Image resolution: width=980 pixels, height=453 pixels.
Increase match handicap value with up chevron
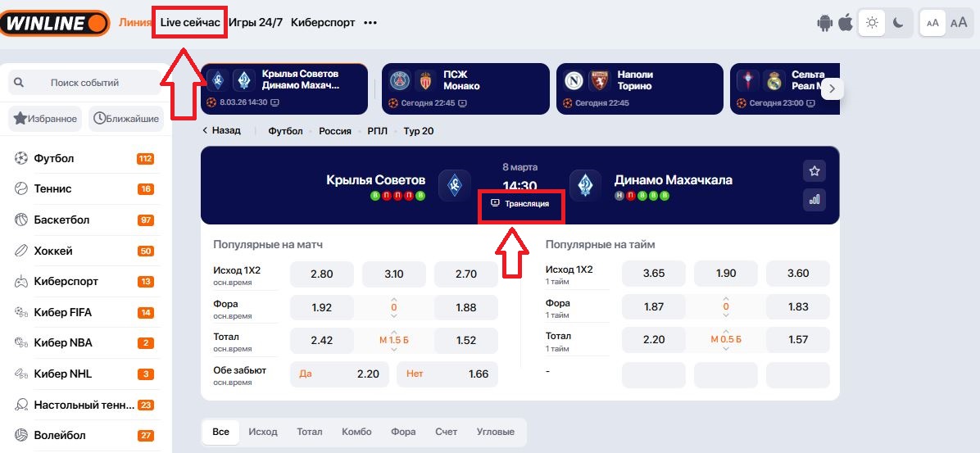[394, 299]
